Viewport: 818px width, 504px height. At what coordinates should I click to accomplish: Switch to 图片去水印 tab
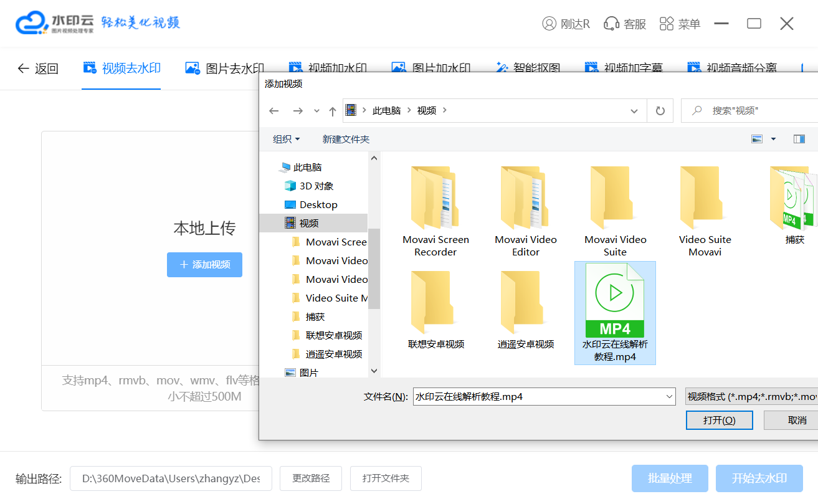pyautogui.click(x=225, y=68)
